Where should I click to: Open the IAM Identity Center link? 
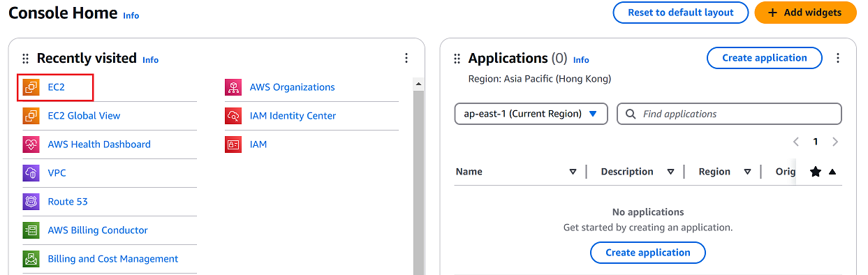click(x=293, y=116)
